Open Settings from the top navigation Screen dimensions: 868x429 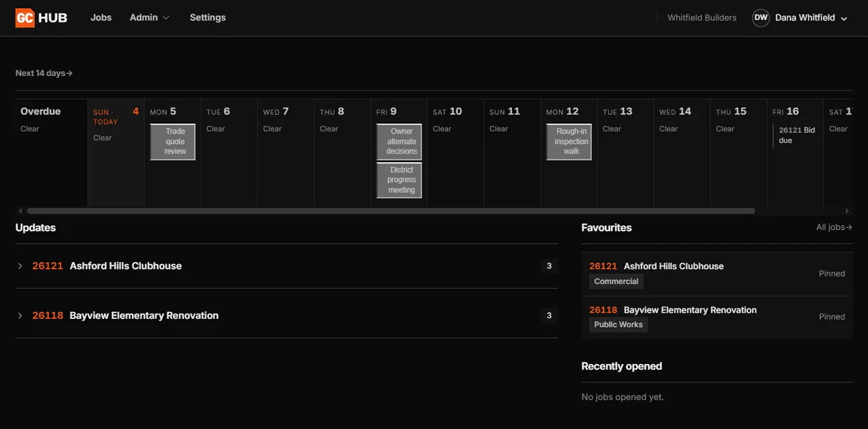pyautogui.click(x=208, y=18)
